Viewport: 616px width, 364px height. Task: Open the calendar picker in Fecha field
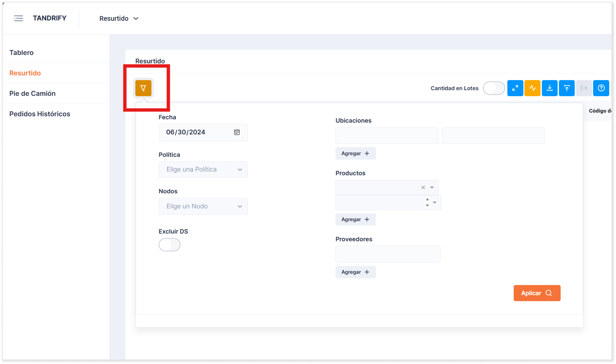237,133
